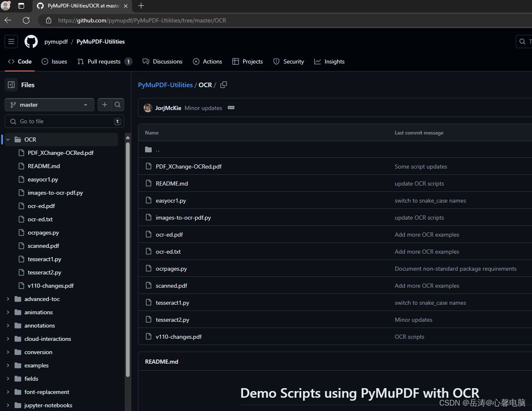Image resolution: width=532 pixels, height=411 pixels.
Task: Search within the repository file tree
Action: pos(118,105)
